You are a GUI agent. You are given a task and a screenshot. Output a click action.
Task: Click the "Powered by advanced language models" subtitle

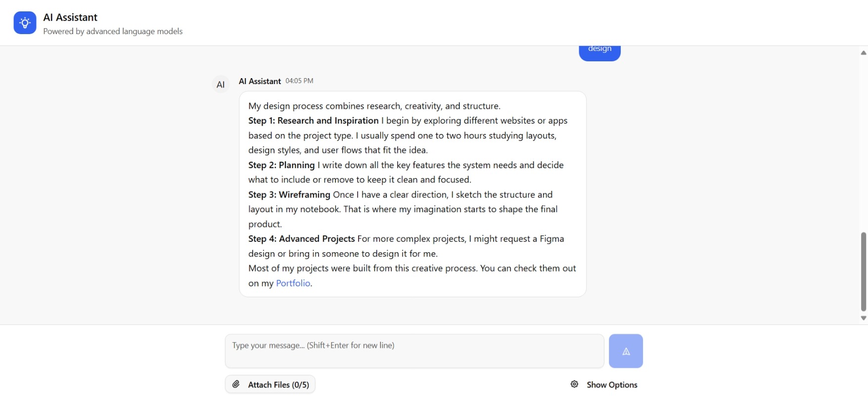(113, 32)
